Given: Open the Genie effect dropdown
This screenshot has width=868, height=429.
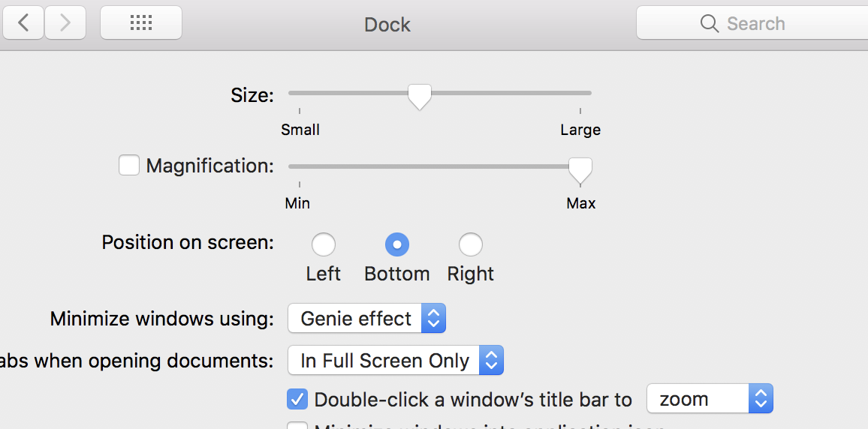Looking at the screenshot, I should click(x=366, y=319).
